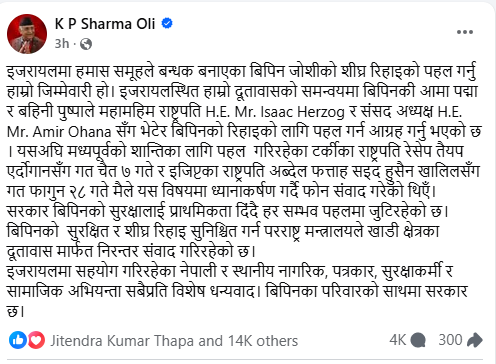Click the first line beginning इजरायलमा हमास

pos(241,72)
